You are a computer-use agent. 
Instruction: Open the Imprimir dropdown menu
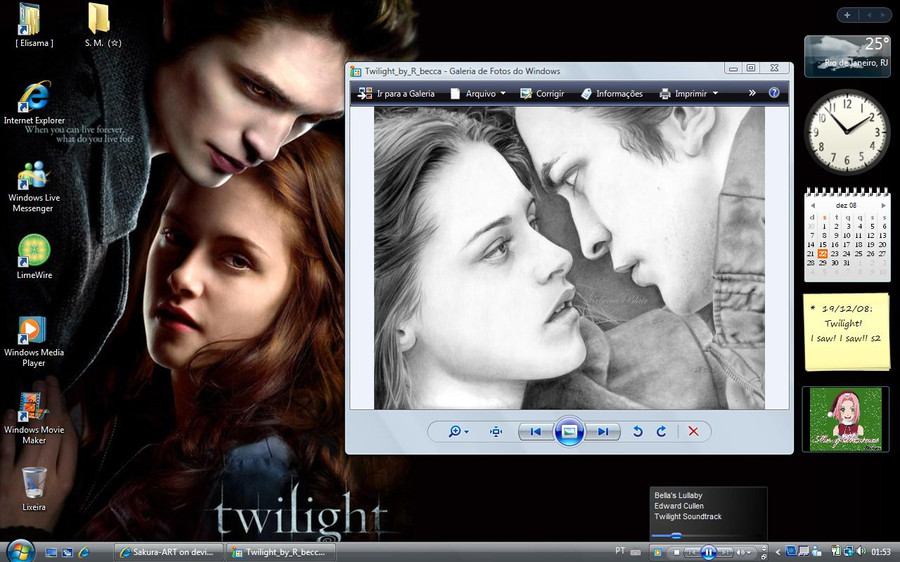689,94
